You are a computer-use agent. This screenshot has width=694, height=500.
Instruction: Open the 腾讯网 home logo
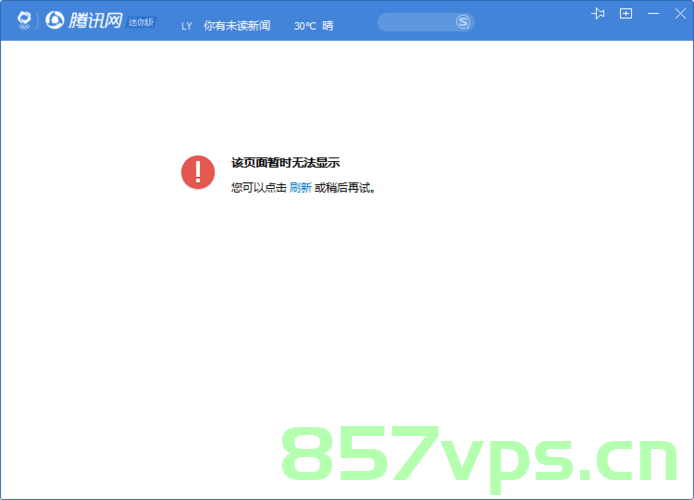84,20
